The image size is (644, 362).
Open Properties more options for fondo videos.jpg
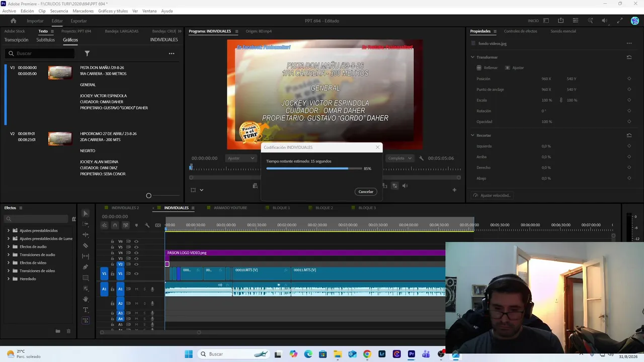(629, 44)
